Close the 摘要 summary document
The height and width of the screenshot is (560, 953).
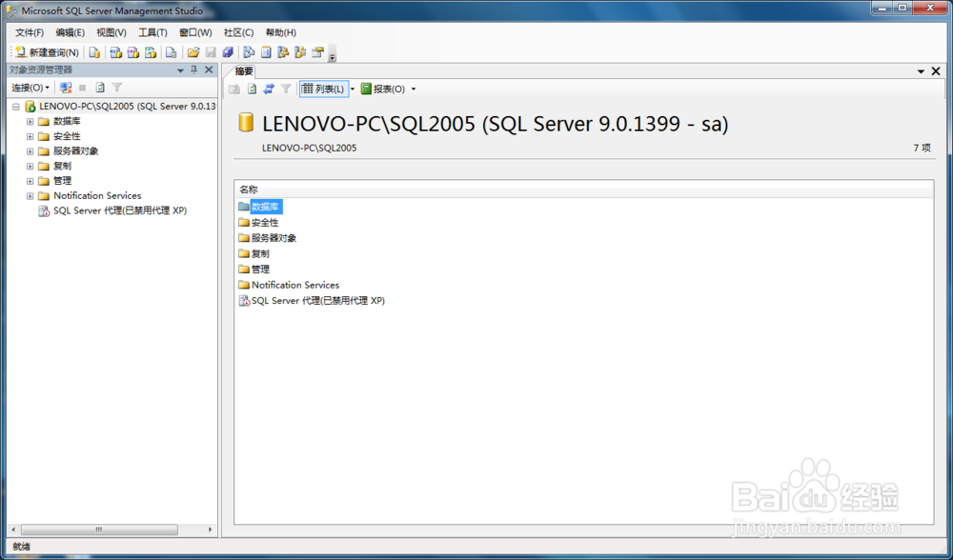point(936,71)
